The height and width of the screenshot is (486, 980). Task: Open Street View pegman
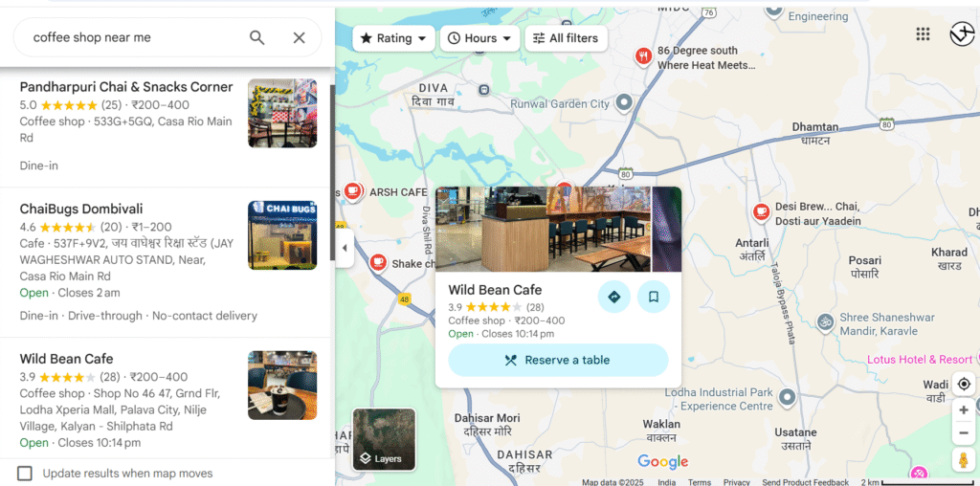point(964,459)
